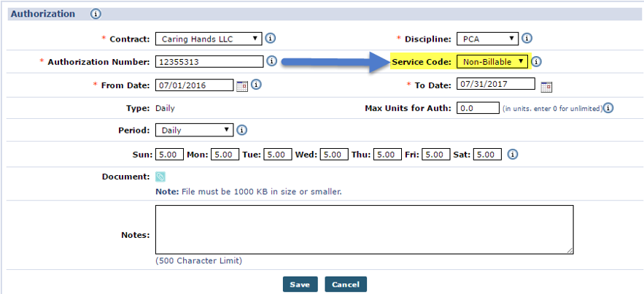644x294 pixels.
Task: Click info icon beside Max Units field
Action: (608, 109)
